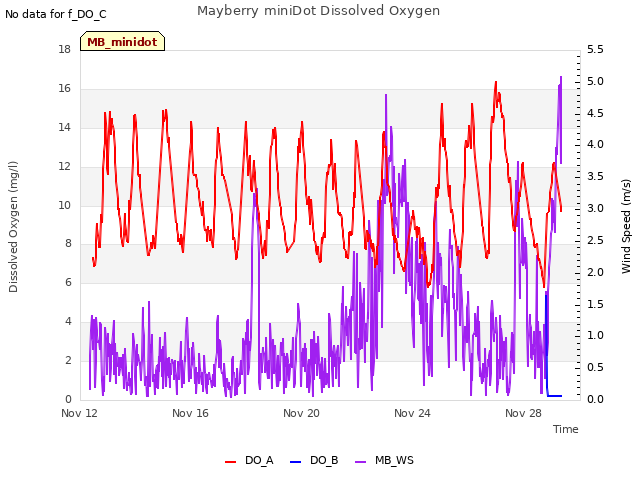Click the purple MB_WS legend line swatch
This screenshot has height=480, width=640.
360,462
